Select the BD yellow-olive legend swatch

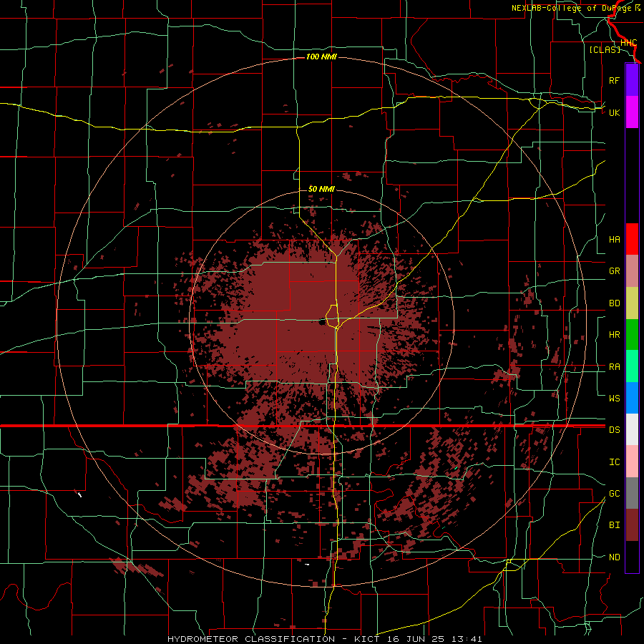point(632,303)
